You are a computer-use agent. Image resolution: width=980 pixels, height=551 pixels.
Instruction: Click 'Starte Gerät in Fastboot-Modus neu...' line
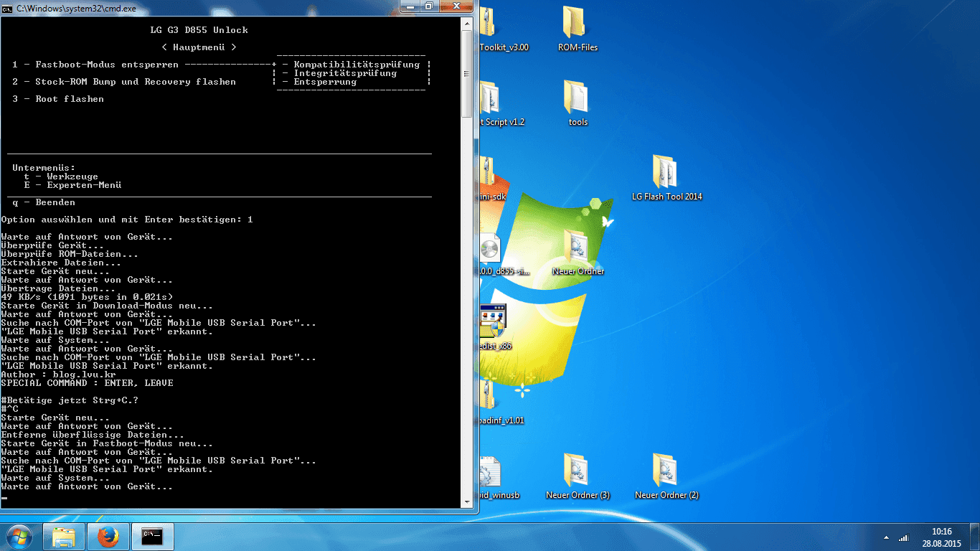click(x=107, y=443)
